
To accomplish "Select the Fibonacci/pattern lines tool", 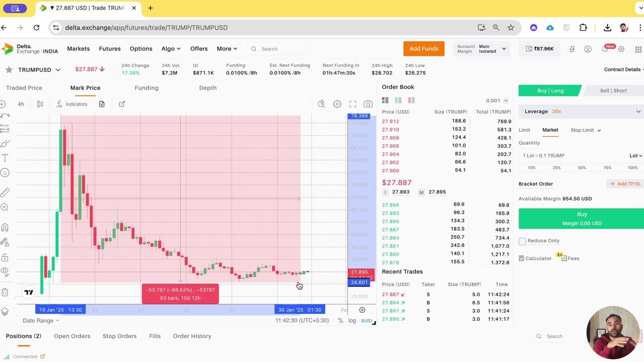I will [5, 129].
